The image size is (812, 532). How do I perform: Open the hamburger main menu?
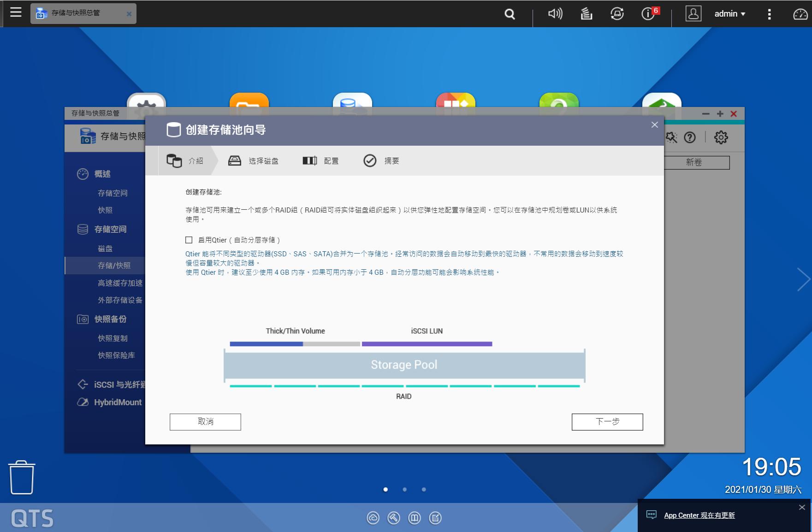tap(16, 13)
